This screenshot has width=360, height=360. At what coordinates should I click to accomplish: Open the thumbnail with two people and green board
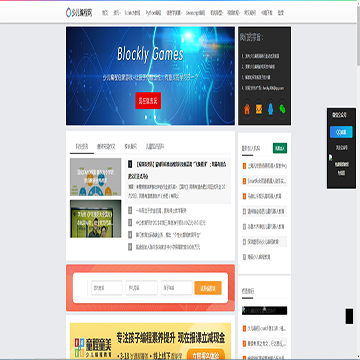tap(96, 219)
